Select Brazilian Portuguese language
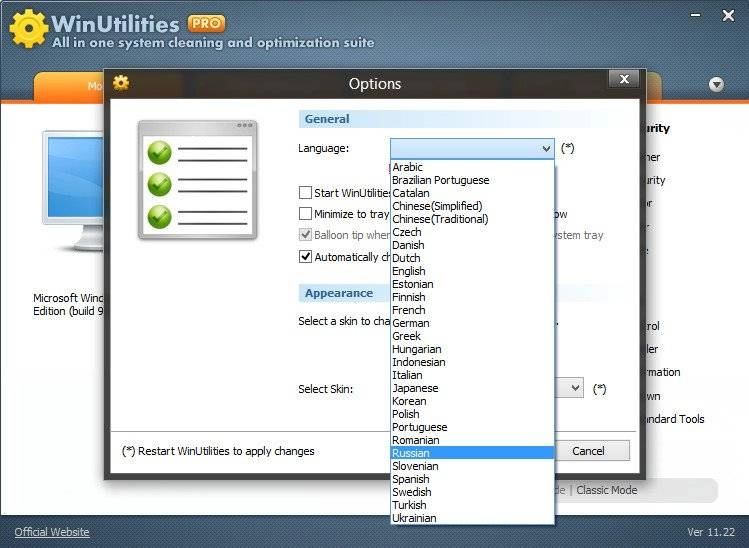 [472, 180]
